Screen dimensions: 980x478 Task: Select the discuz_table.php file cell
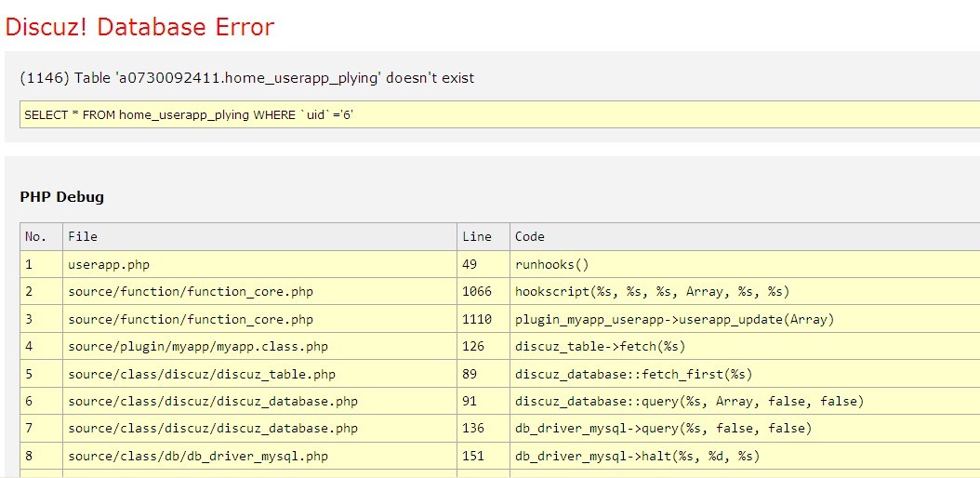coord(260,374)
